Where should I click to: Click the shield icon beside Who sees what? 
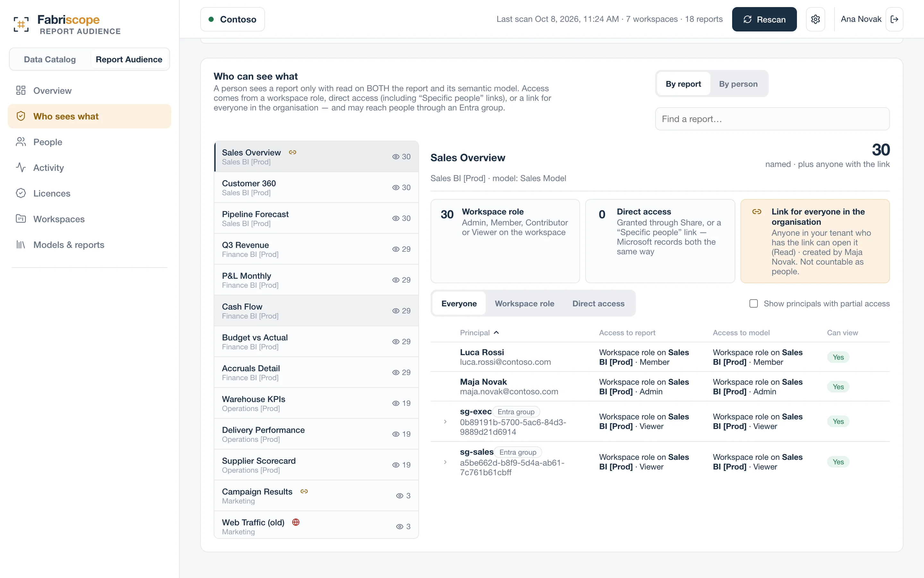click(21, 116)
